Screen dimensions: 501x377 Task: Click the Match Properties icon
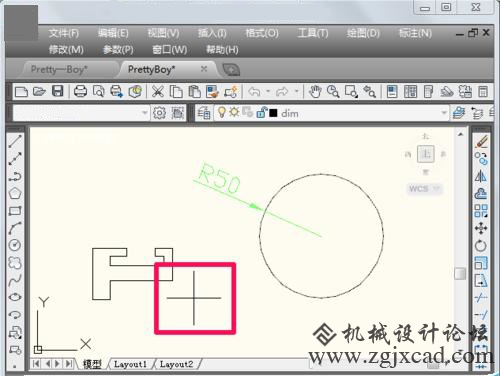coord(212,91)
